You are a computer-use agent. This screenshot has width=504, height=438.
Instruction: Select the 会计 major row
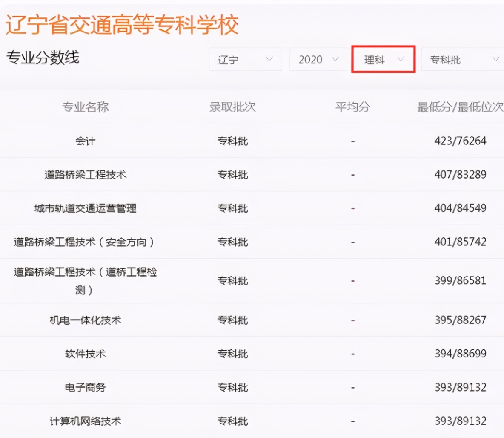85,141
